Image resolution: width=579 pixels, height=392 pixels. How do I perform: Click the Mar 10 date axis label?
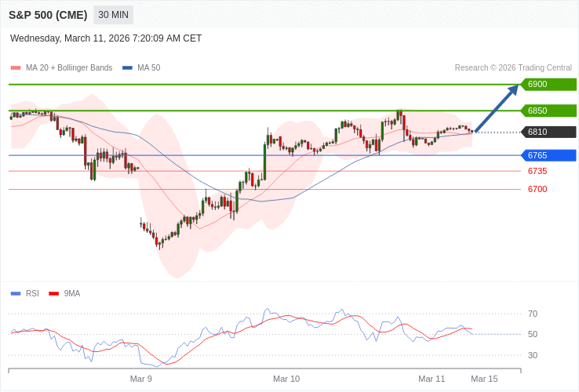click(x=286, y=379)
